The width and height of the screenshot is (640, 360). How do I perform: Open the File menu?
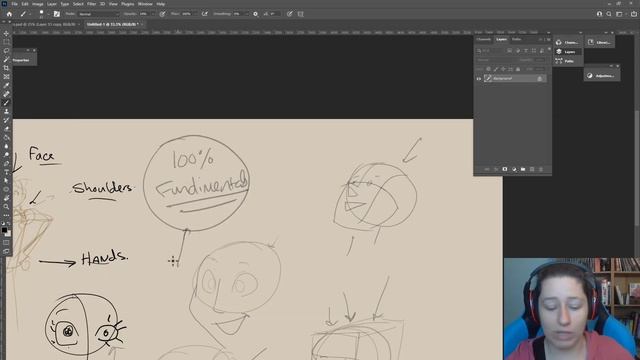(x=14, y=4)
